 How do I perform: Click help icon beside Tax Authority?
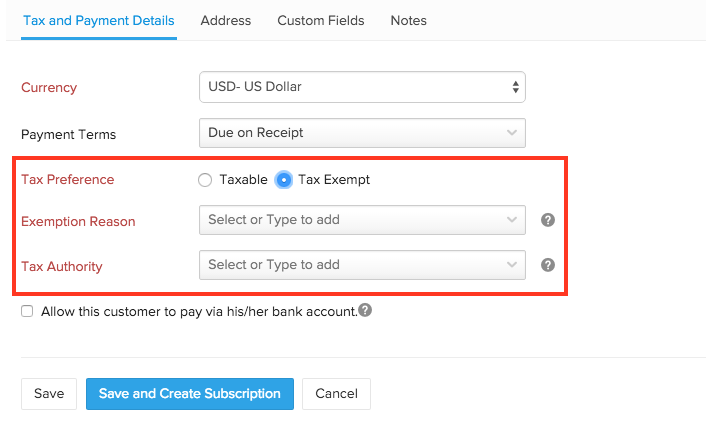point(548,265)
